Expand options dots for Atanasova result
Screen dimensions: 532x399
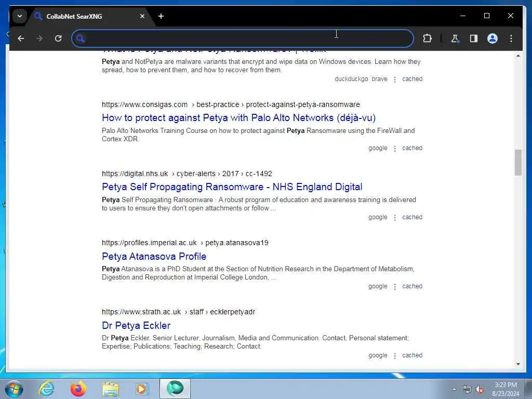(395, 287)
